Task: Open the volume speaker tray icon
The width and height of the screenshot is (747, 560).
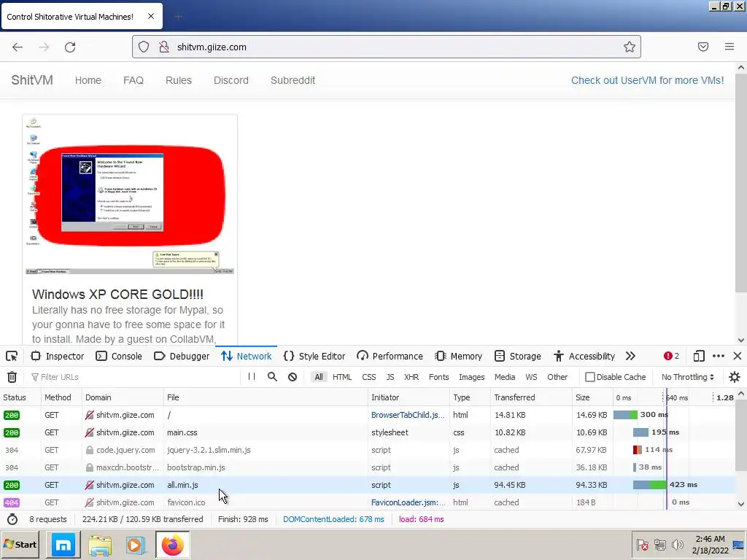Action: pyautogui.click(x=677, y=545)
